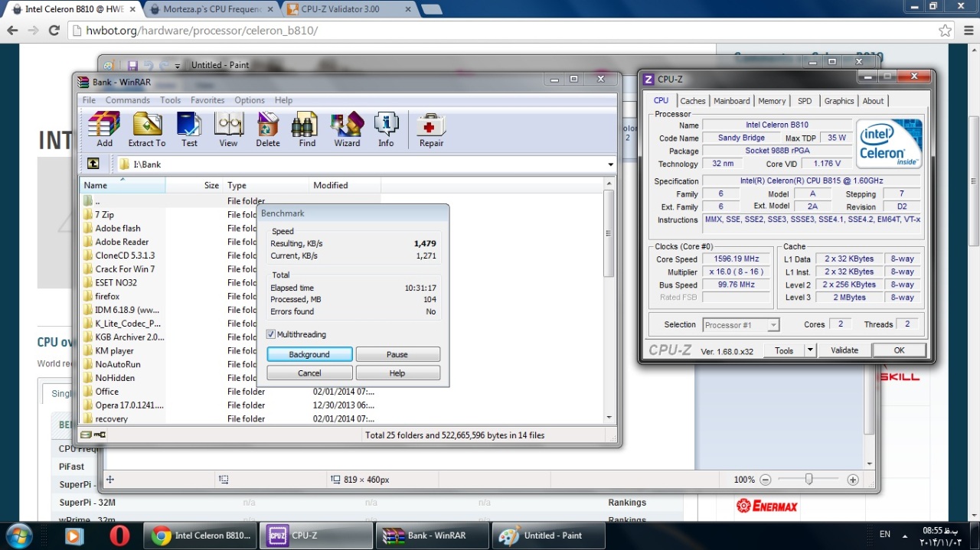
Task: Show hidden system tray icons arrow
Action: coord(906,535)
